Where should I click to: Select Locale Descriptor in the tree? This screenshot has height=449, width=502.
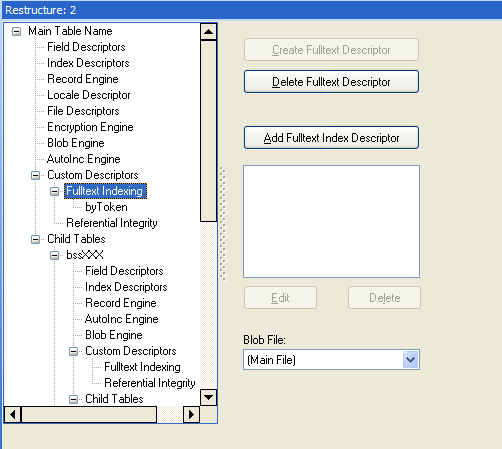pyautogui.click(x=89, y=95)
